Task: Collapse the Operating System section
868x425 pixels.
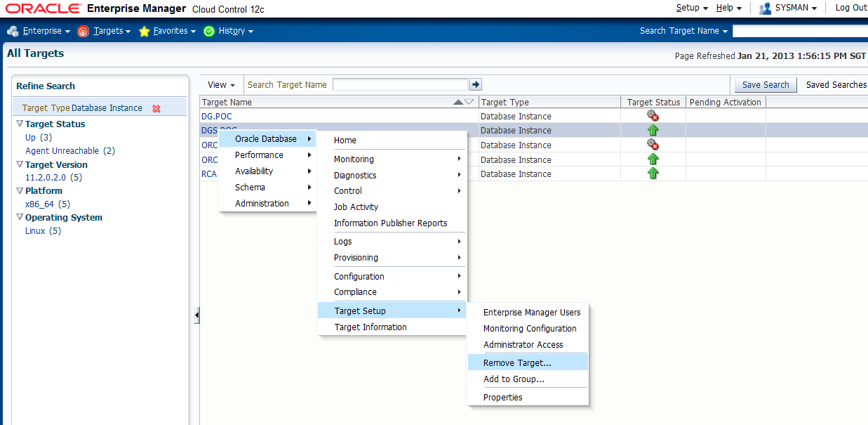Action: (x=20, y=217)
